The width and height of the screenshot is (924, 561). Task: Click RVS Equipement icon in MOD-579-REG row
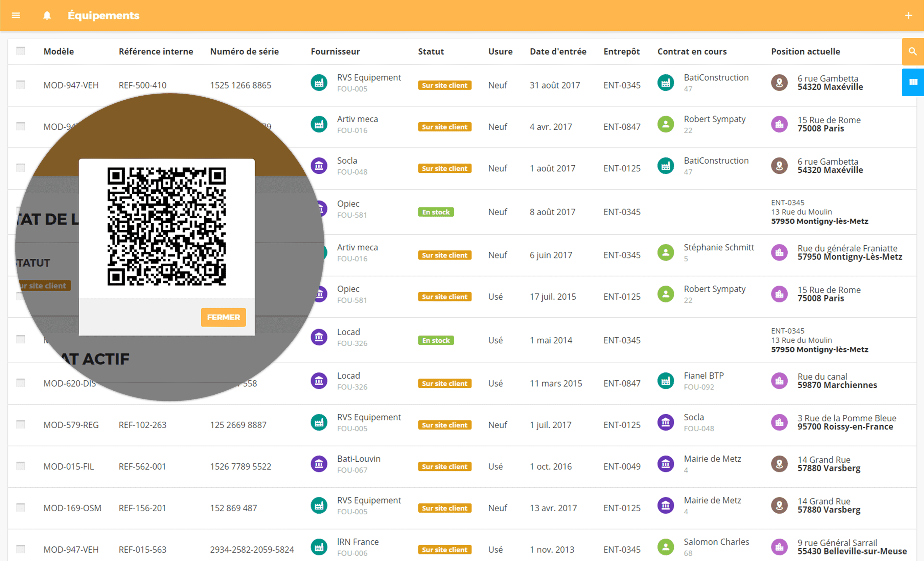(319, 422)
